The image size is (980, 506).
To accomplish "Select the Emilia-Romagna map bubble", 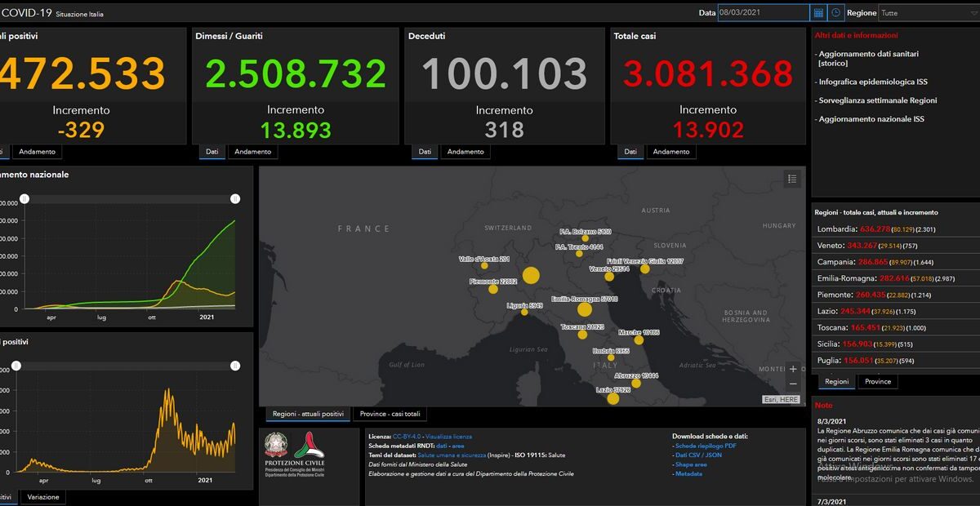I will (x=585, y=309).
